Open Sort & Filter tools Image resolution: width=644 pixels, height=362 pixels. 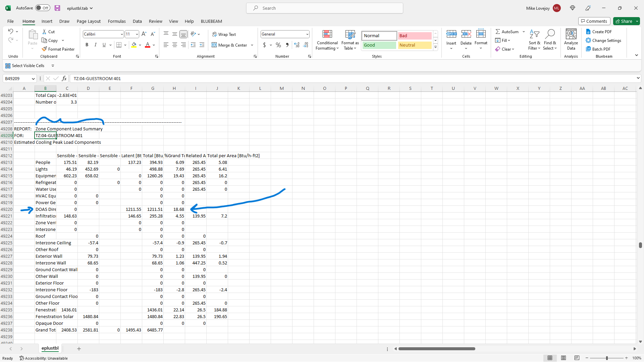534,40
